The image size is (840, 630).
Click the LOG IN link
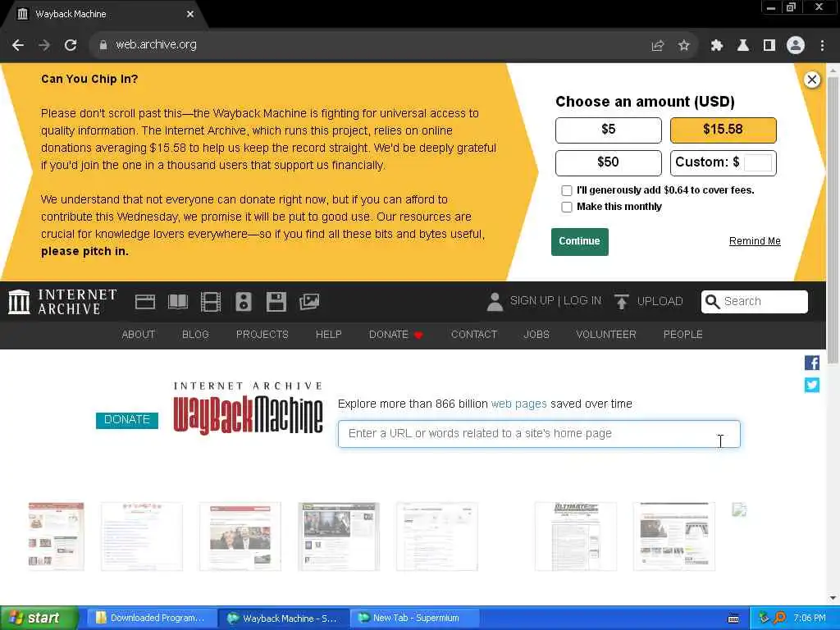pyautogui.click(x=582, y=301)
